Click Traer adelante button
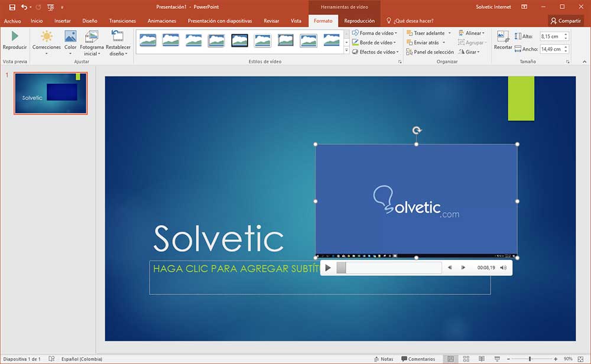 click(x=426, y=33)
